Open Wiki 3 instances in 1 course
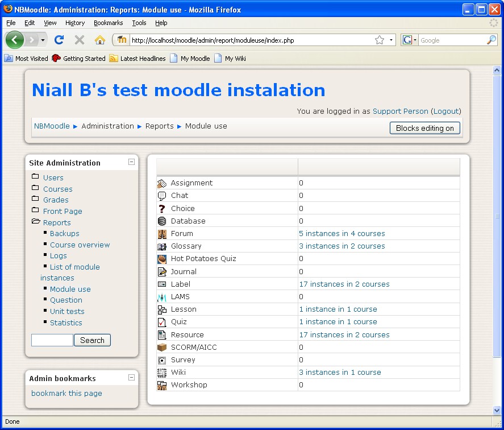 (x=340, y=373)
